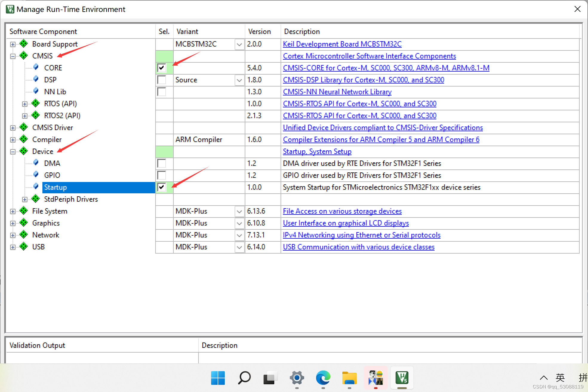Viewport: 588px width, 392px height.
Task: Click the green diamond icon beside StdPeriph Drivers
Action: [36, 199]
